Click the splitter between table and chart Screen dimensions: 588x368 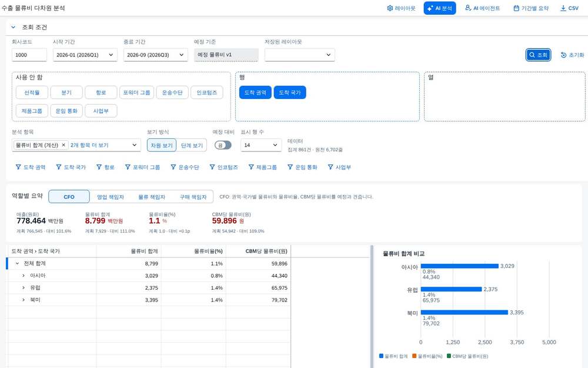tap(372, 306)
